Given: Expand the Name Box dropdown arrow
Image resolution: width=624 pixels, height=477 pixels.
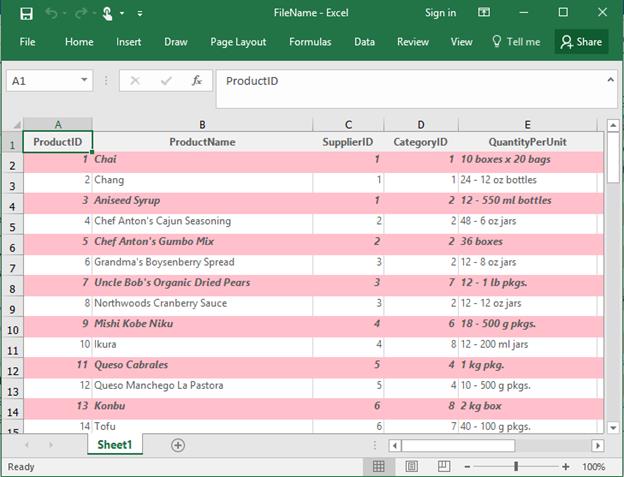Looking at the screenshot, I should click(x=84, y=80).
